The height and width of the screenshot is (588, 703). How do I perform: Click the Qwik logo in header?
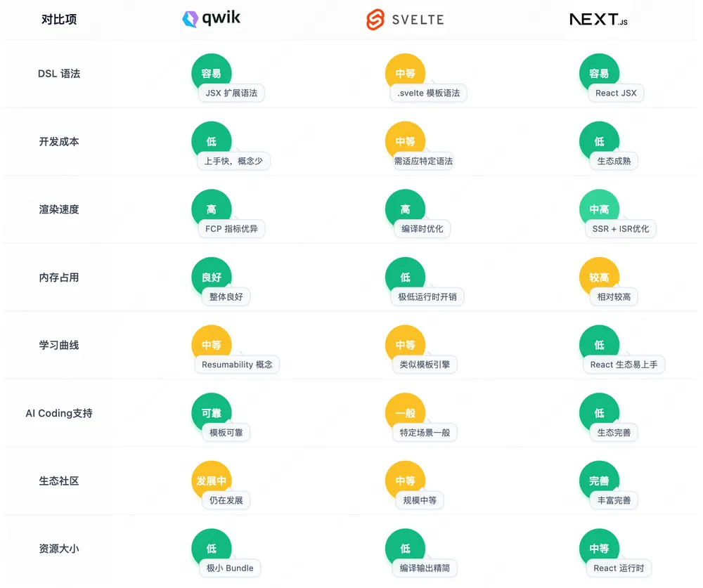211,18
